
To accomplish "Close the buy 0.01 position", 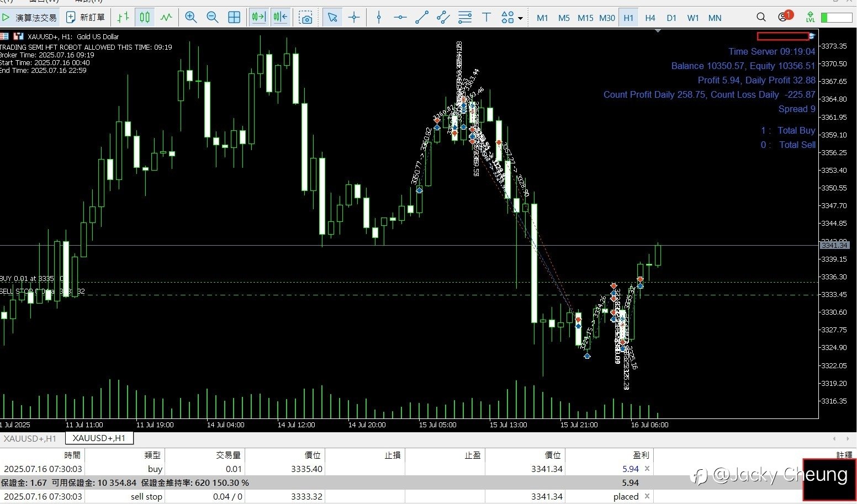I will point(647,469).
